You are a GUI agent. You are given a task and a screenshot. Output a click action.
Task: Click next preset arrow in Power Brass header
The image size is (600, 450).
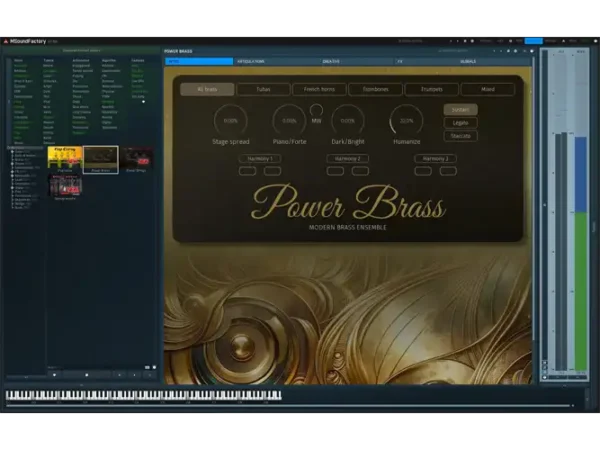click(x=501, y=51)
